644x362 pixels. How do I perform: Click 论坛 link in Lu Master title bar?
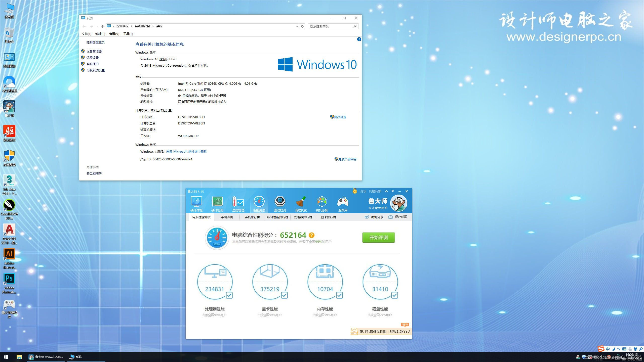click(363, 191)
